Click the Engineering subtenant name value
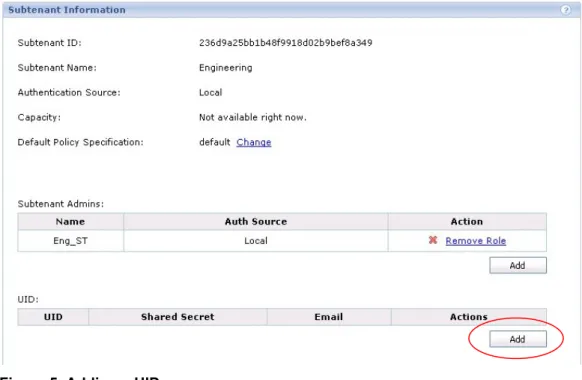Screen dimensions: 582x380 tap(226, 68)
